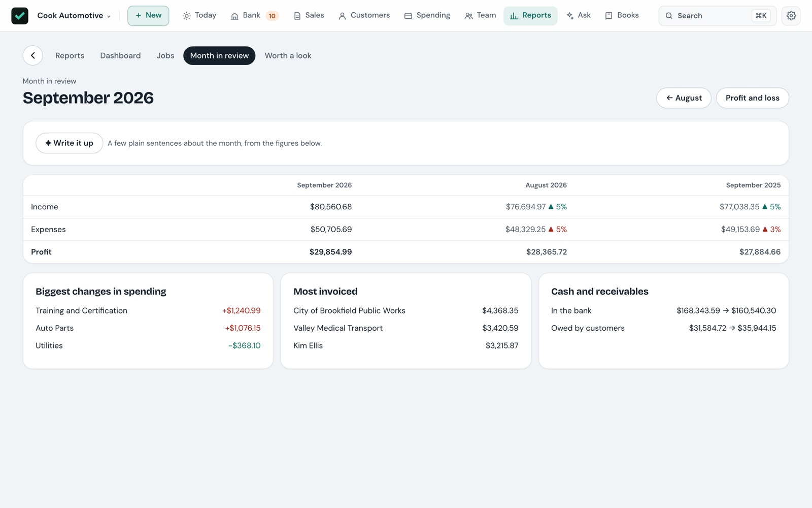Go back with the chevron button
The height and width of the screenshot is (508, 812).
33,55
